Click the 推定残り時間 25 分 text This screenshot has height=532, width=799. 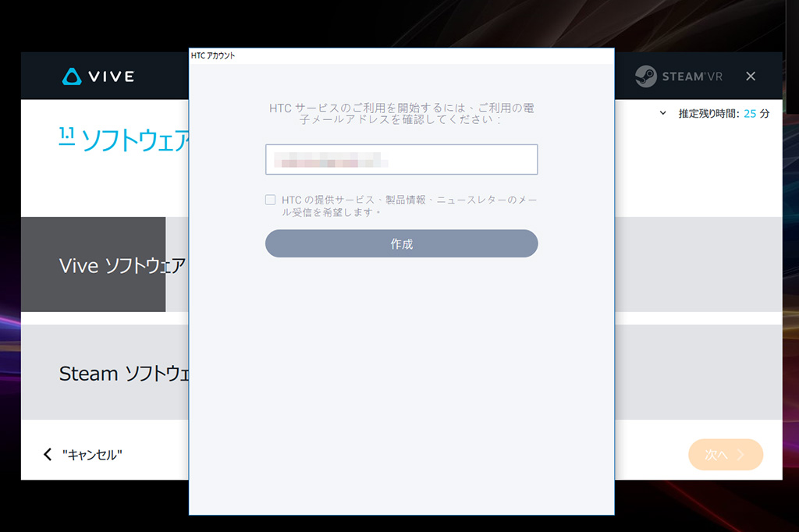tap(723, 114)
